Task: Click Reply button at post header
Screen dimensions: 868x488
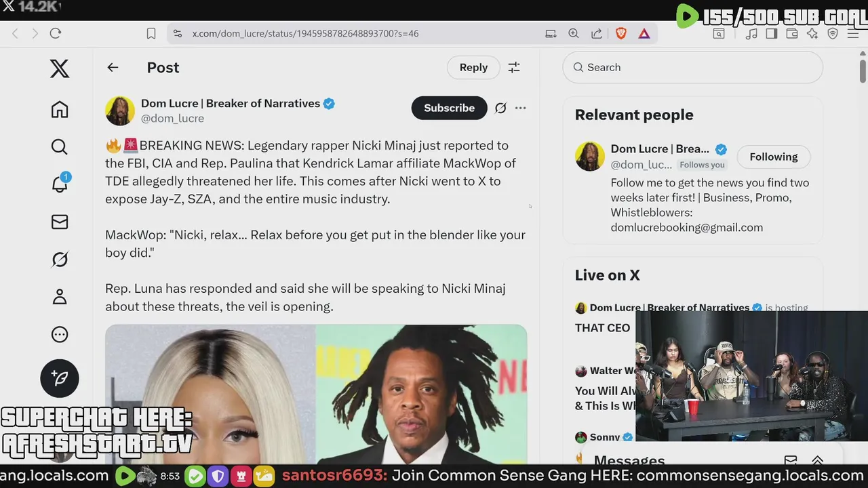Action: point(473,67)
